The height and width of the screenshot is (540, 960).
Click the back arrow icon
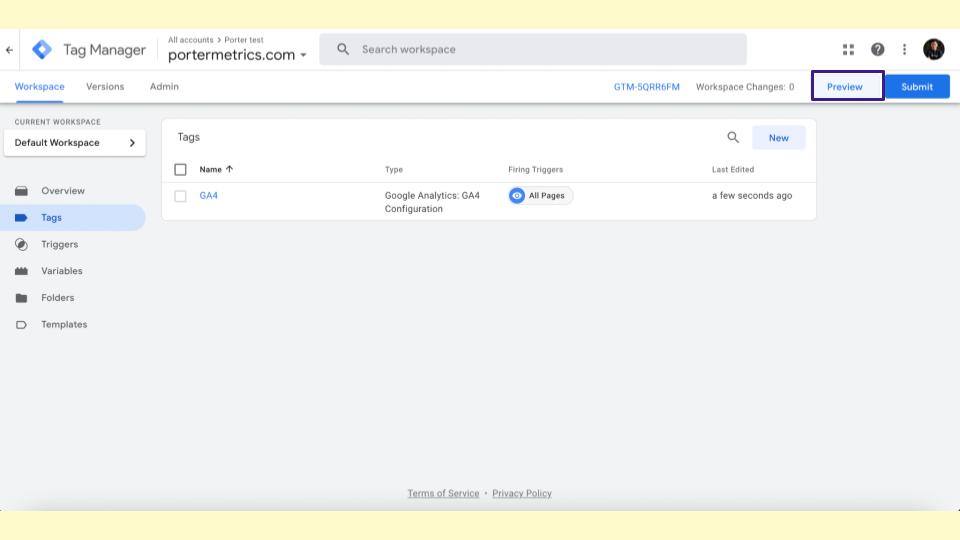(9, 50)
